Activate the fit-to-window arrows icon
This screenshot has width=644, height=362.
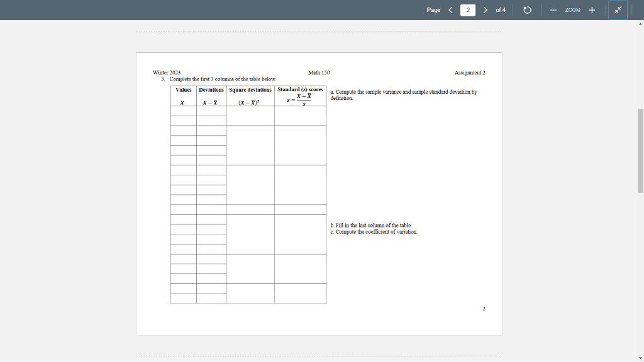point(617,10)
